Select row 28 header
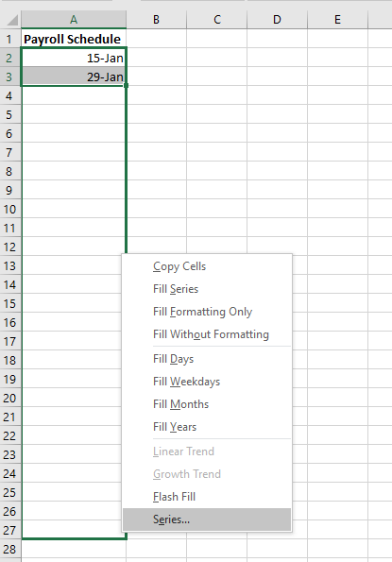This screenshot has width=392, height=562. tap(10, 549)
